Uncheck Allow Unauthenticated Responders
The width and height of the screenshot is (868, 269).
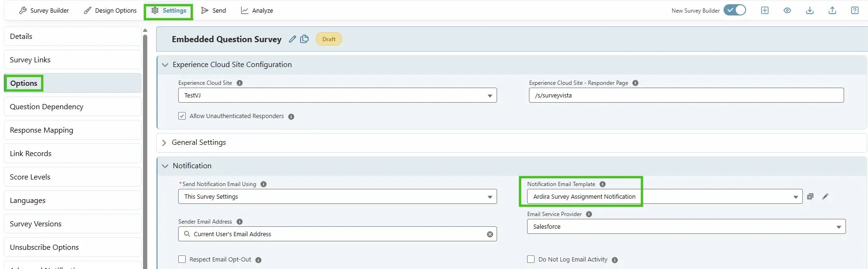(x=182, y=116)
